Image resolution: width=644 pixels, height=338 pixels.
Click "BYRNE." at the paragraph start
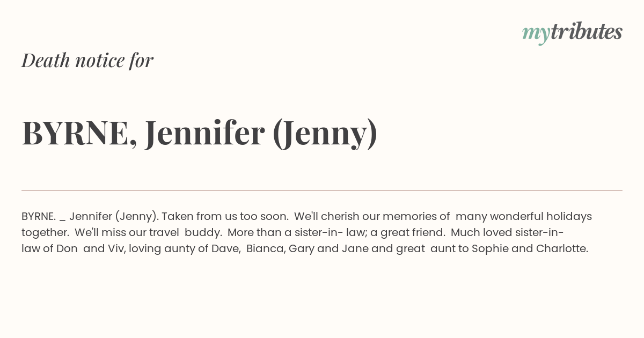(x=39, y=217)
